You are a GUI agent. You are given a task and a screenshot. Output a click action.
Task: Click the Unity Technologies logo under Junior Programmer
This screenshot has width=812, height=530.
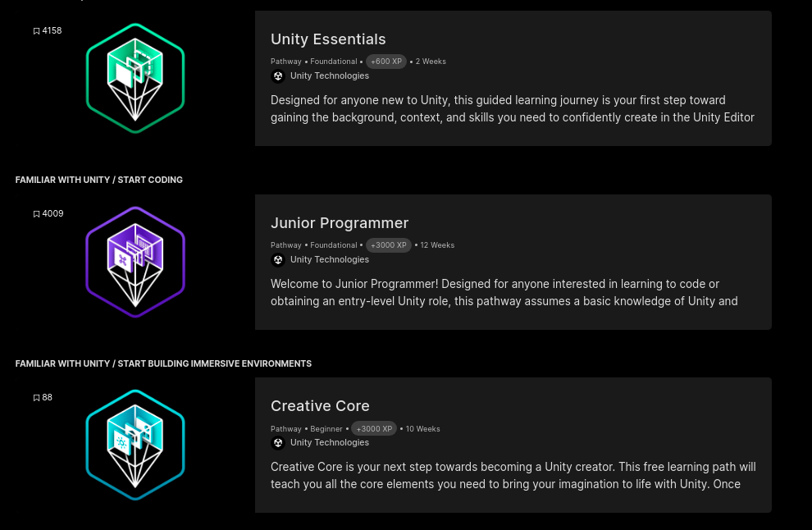click(x=278, y=259)
